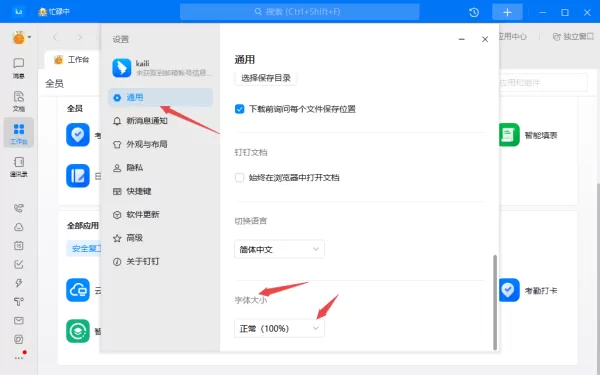Open the Docs sidebar icon
The image size is (600, 375).
click(18, 101)
